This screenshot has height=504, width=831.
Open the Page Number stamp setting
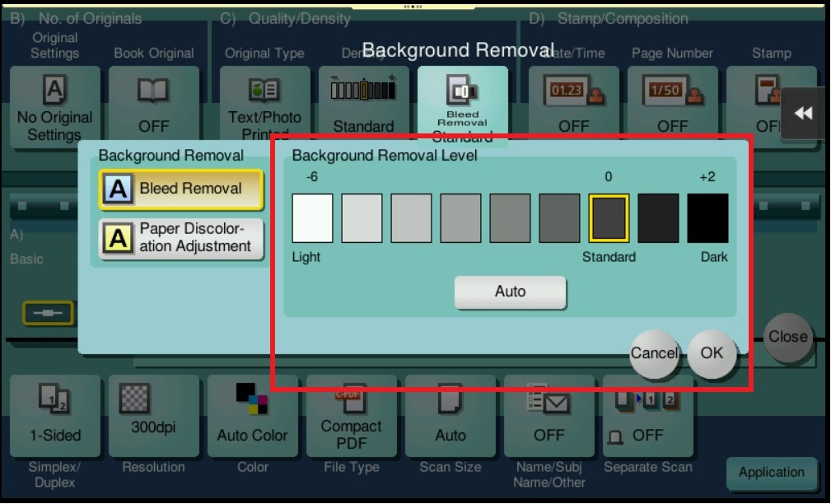point(672,107)
